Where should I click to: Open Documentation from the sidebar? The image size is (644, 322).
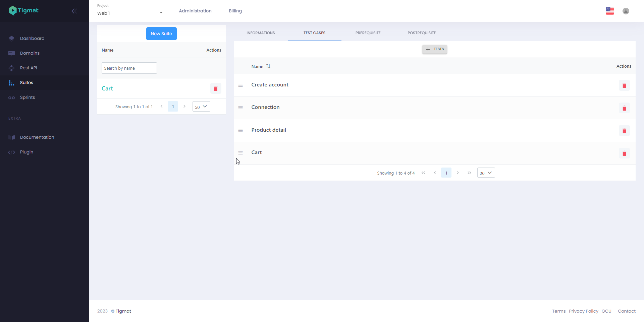coord(37,137)
